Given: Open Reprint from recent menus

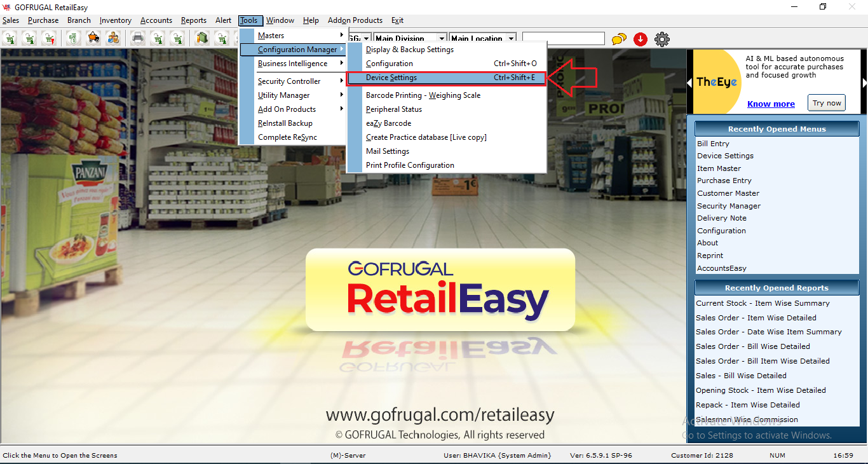Looking at the screenshot, I should tap(710, 256).
